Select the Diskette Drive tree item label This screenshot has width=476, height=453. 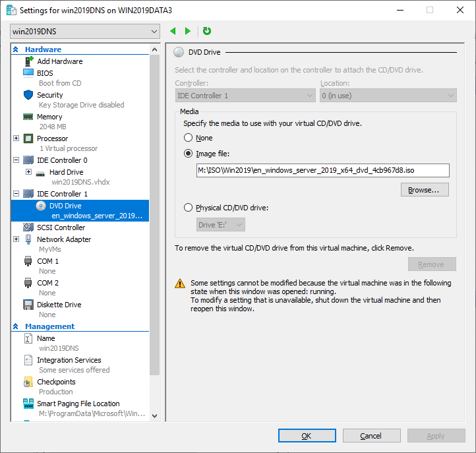coord(59,305)
